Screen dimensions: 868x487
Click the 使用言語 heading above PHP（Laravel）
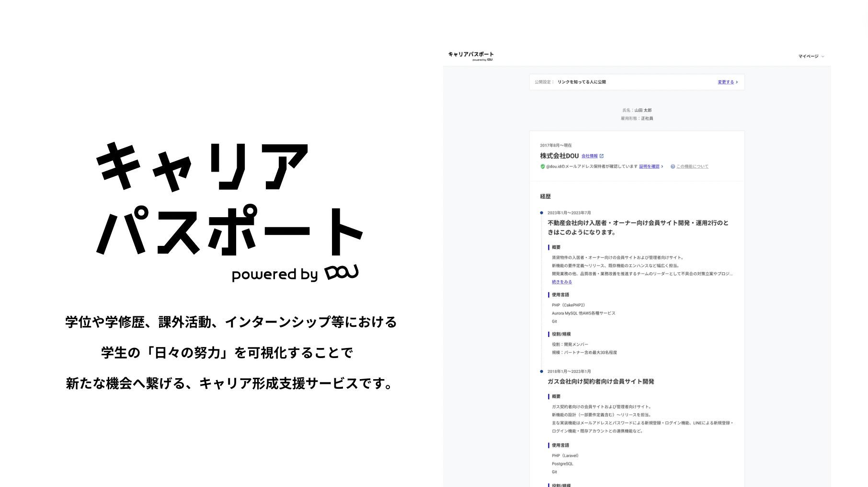pyautogui.click(x=560, y=445)
